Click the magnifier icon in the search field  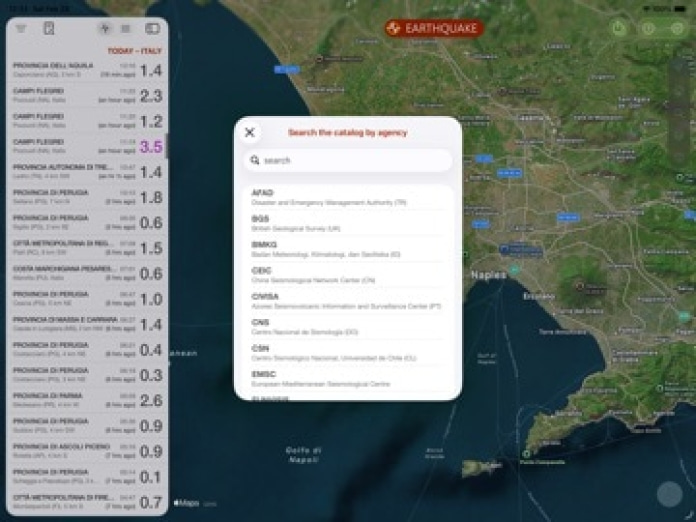255,160
